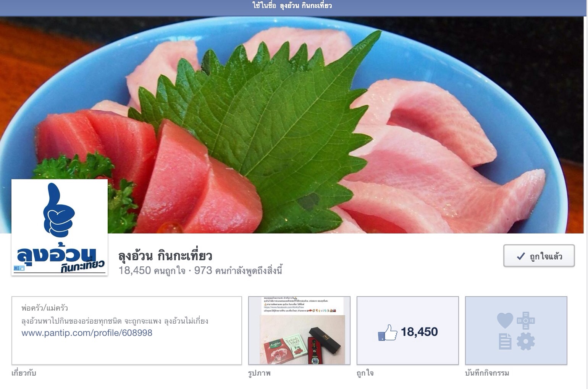Open the เกี่ยวกับ about tab label
This screenshot has width=588, height=389.
(24, 373)
